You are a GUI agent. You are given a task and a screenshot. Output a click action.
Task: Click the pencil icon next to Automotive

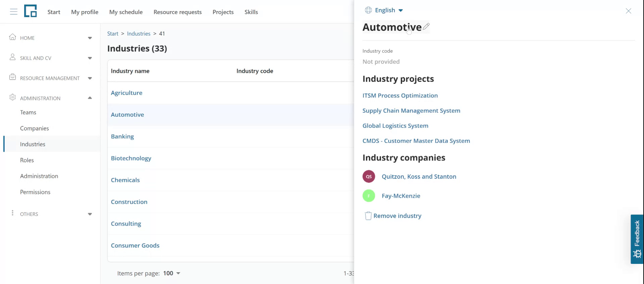(x=426, y=26)
